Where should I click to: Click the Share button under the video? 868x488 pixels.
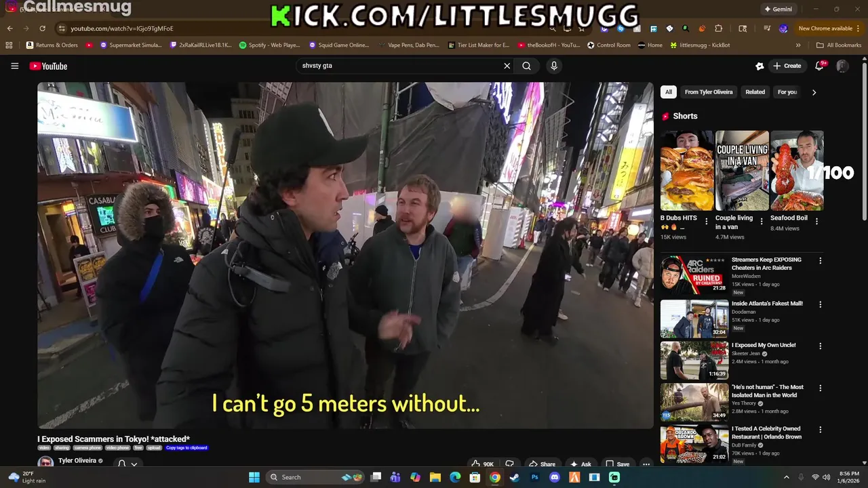(542, 464)
